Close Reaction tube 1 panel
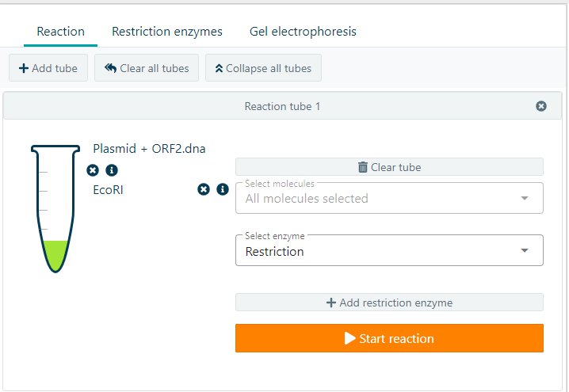Viewport: 569px width, 392px height. 541,106
